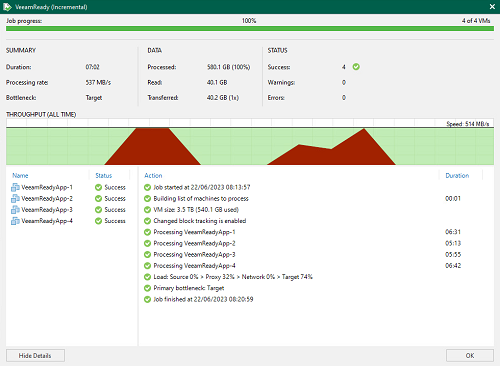Click the throughput graph area

250,142
